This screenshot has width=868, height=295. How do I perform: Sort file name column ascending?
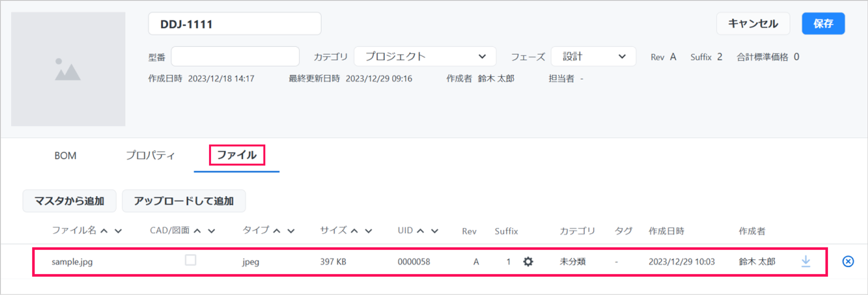[104, 231]
